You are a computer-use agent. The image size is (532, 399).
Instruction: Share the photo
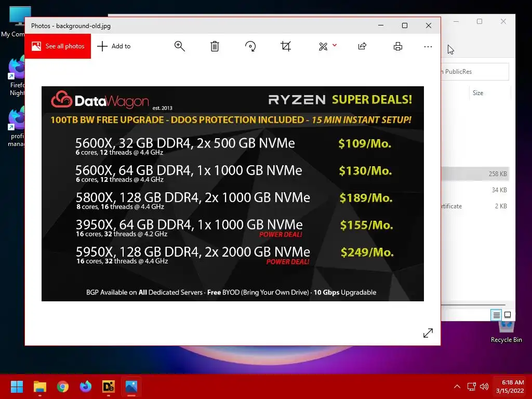[362, 46]
